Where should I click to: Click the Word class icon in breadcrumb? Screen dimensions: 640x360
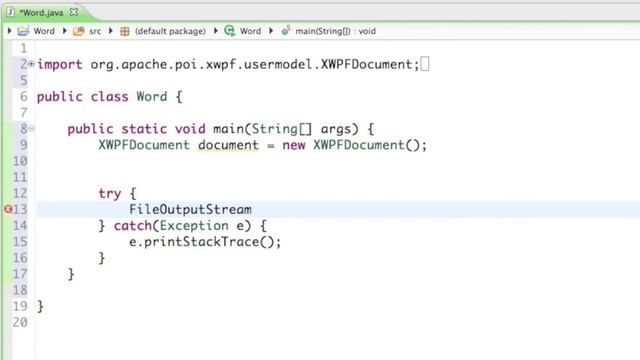(230, 31)
